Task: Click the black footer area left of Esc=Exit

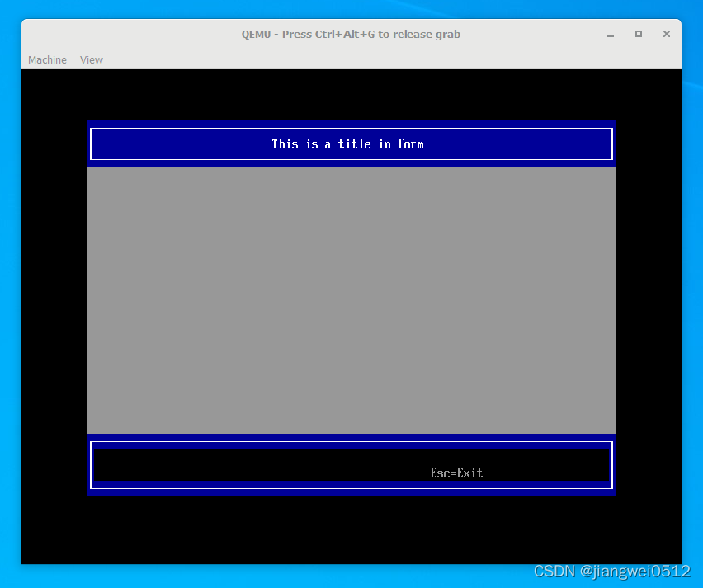Action: (248, 465)
